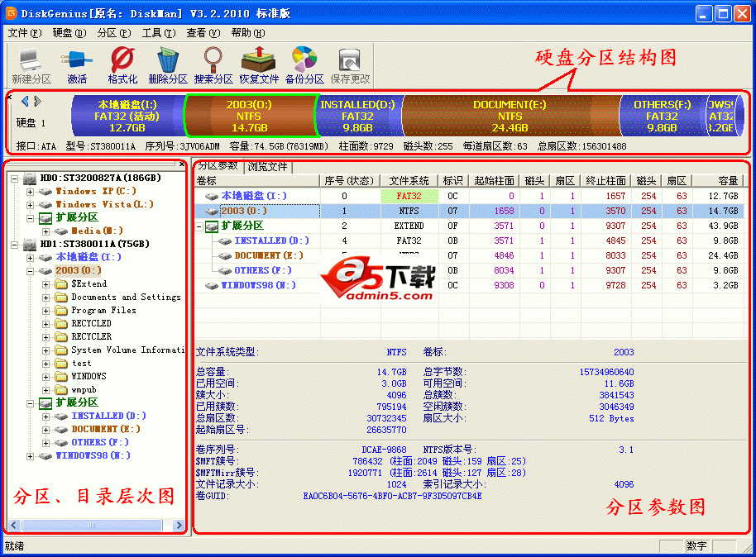Open the 工具(T) menu

point(158,33)
